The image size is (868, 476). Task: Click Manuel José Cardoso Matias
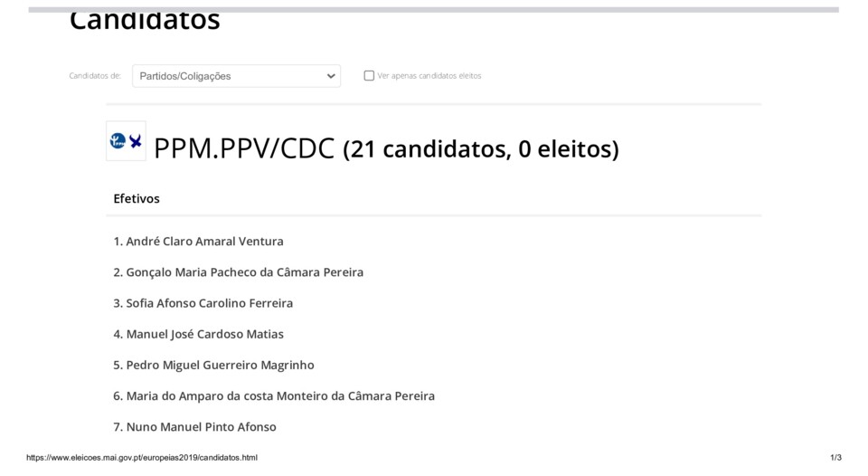pyautogui.click(x=204, y=334)
